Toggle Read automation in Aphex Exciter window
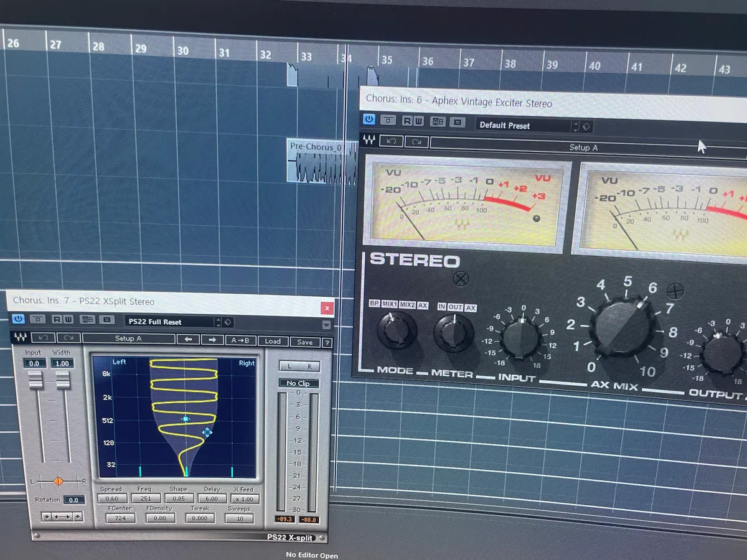 407,121
